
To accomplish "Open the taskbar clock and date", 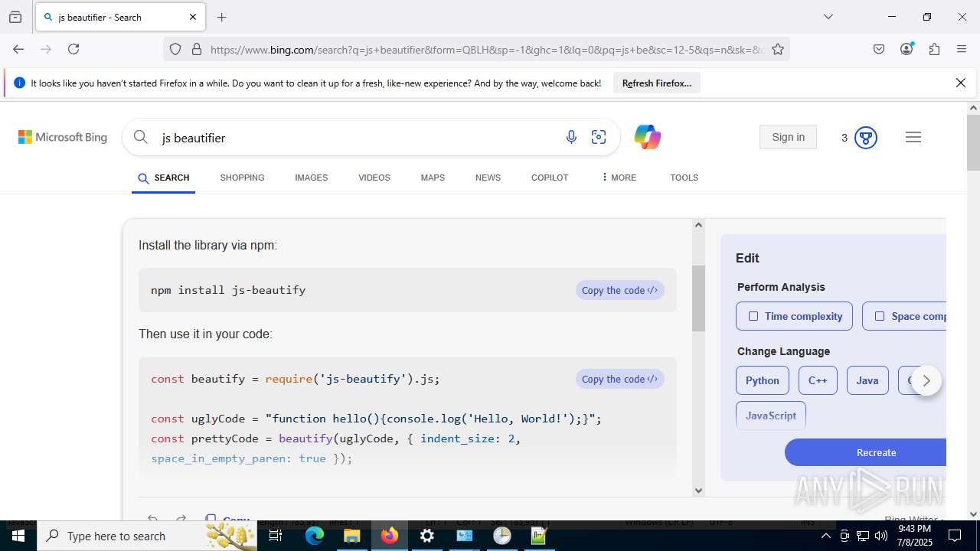I will coord(915,536).
